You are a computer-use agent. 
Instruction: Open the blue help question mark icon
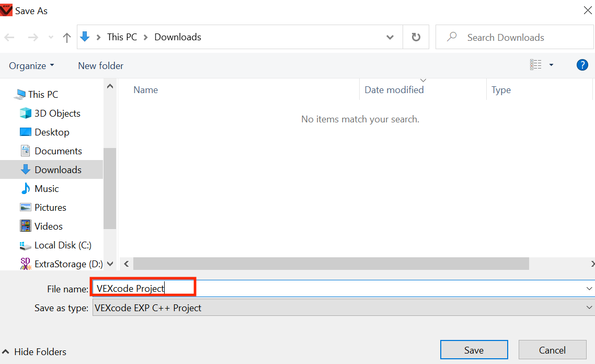(x=582, y=65)
